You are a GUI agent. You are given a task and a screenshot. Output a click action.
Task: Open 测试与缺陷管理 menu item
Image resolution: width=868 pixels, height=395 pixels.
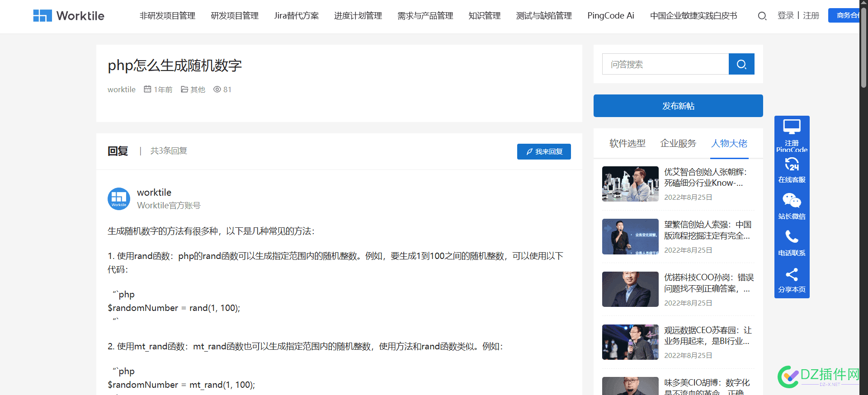(544, 16)
